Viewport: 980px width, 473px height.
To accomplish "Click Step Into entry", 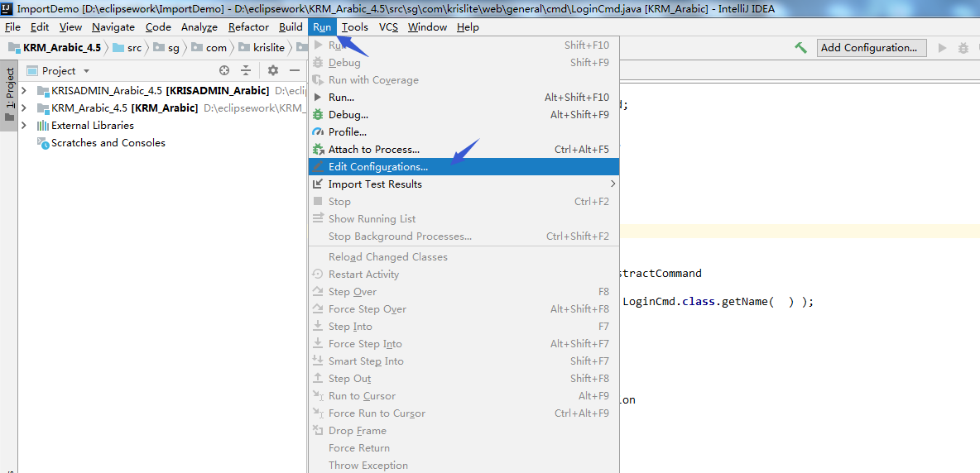I will point(464,327).
